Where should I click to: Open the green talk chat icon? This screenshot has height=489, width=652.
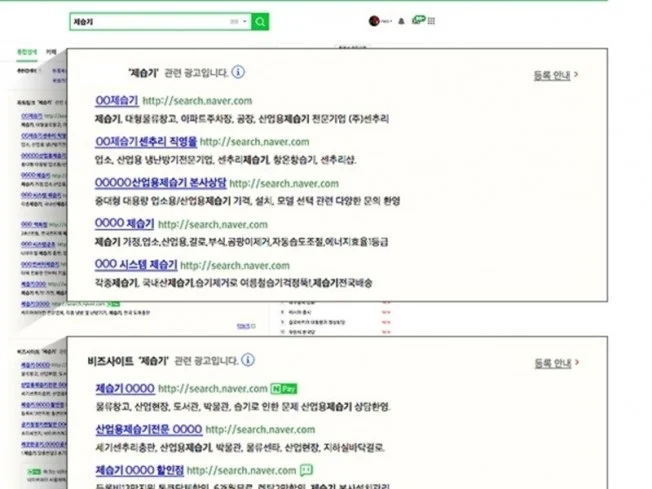[x=418, y=20]
